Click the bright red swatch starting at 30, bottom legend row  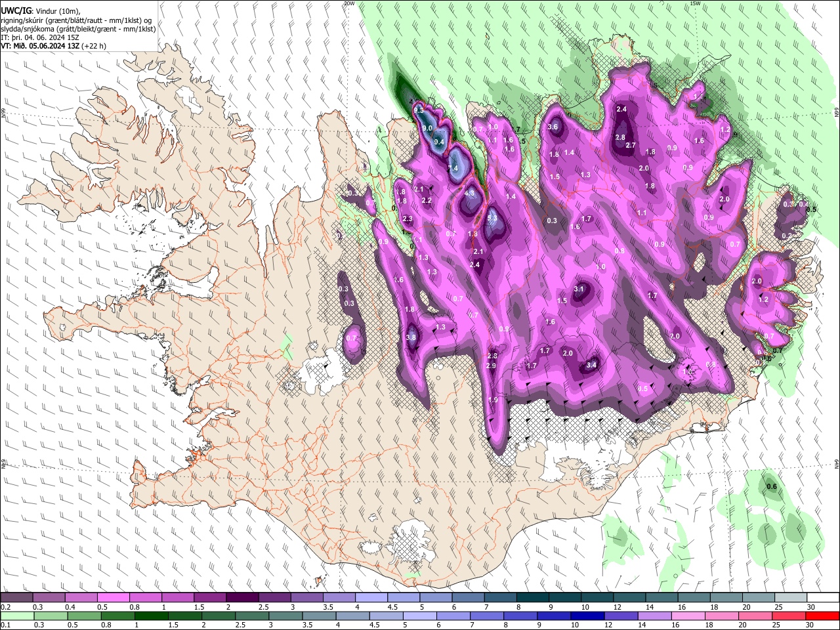coord(823,616)
